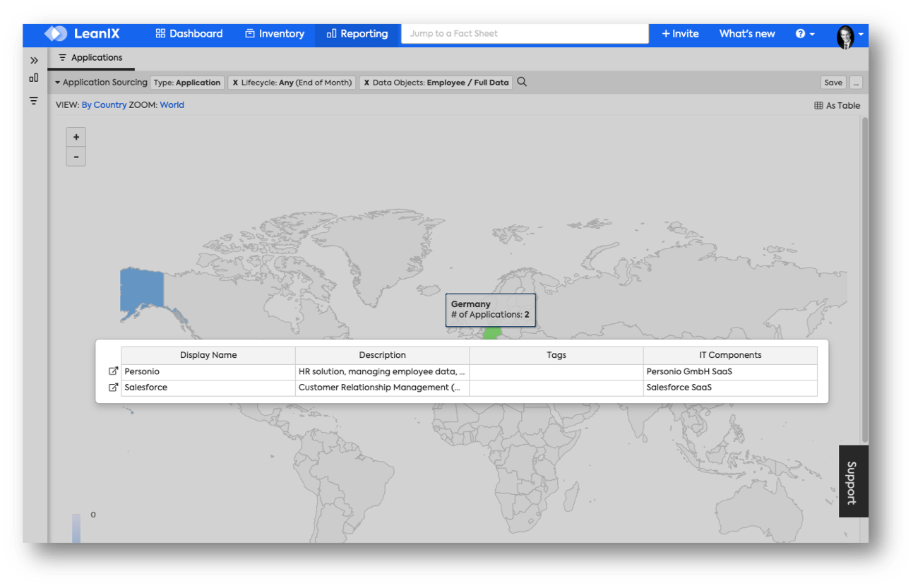Click the LeanIX logo icon

pyautogui.click(x=56, y=34)
